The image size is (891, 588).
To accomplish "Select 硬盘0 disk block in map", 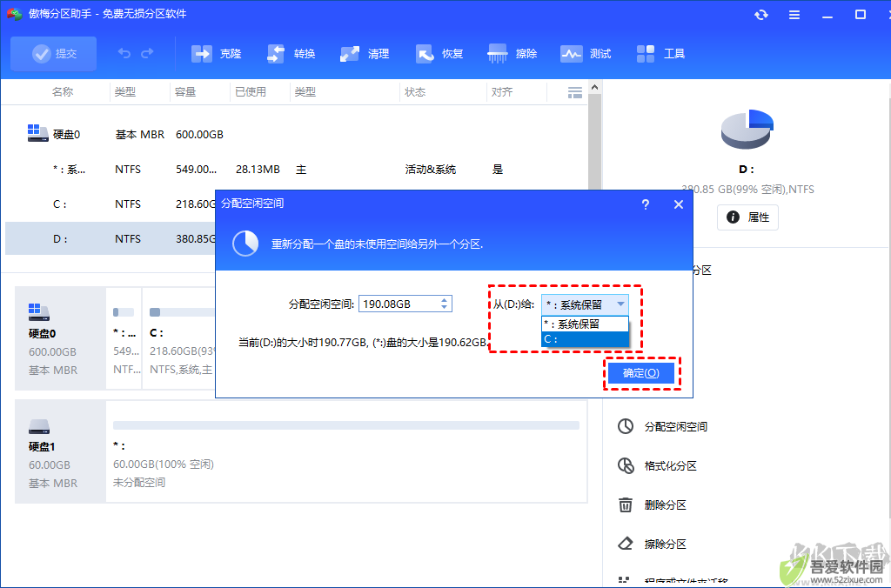I will [60, 338].
